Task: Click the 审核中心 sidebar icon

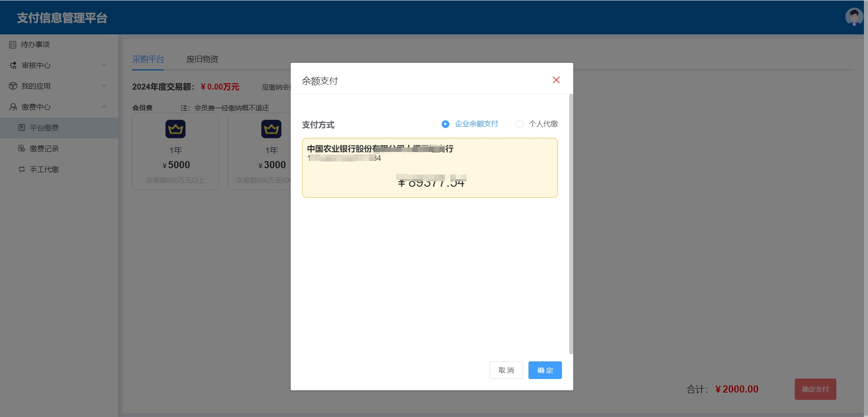Action: (x=13, y=66)
